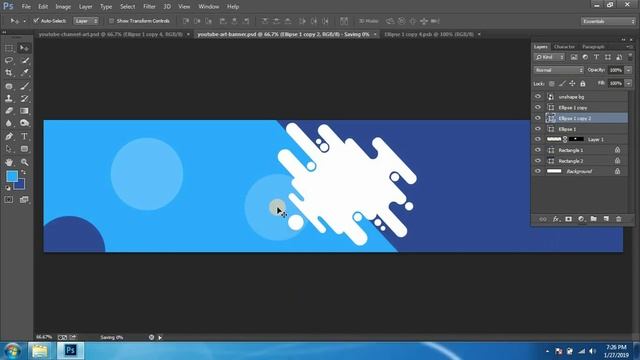Set the background color swatch

click(x=21, y=186)
